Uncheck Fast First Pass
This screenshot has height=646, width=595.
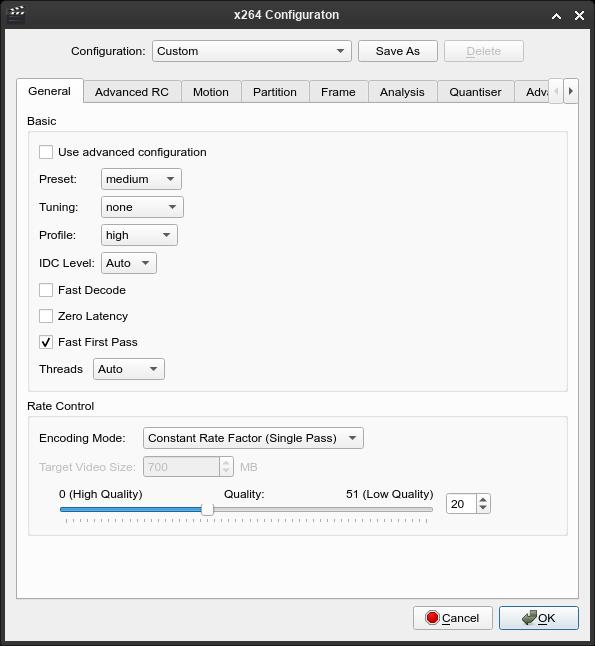click(46, 342)
